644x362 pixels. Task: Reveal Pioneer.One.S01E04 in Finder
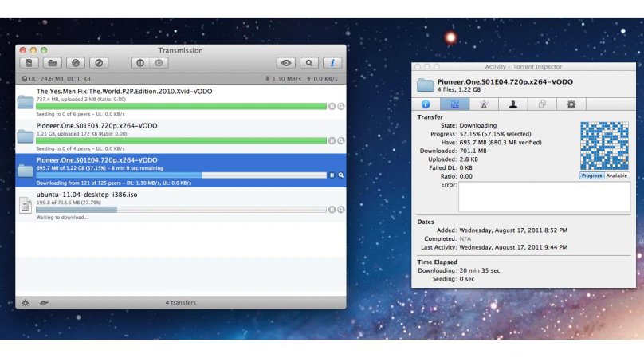click(x=341, y=175)
